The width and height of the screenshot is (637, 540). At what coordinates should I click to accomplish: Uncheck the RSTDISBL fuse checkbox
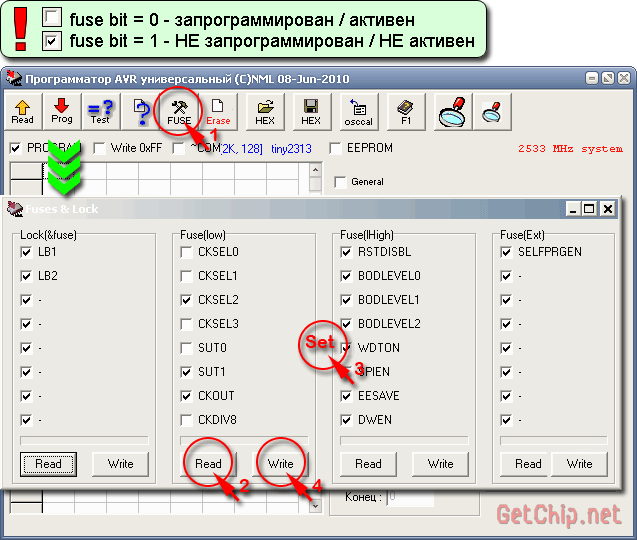point(347,252)
